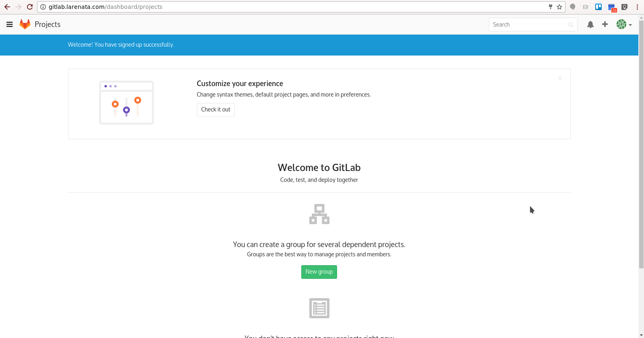644x338 pixels.
Task: Click the plus icon for new project
Action: (605, 25)
